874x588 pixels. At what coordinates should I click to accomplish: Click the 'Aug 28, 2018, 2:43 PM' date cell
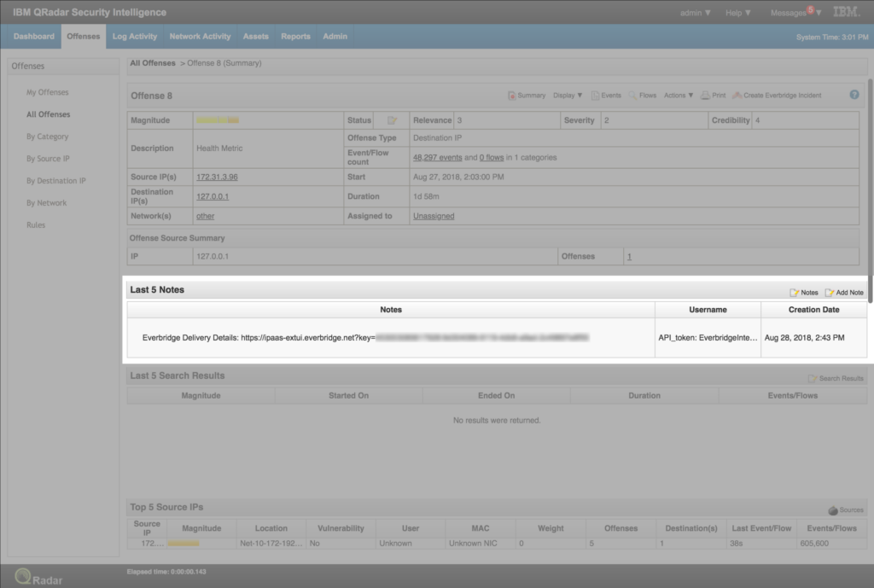[x=813, y=338]
